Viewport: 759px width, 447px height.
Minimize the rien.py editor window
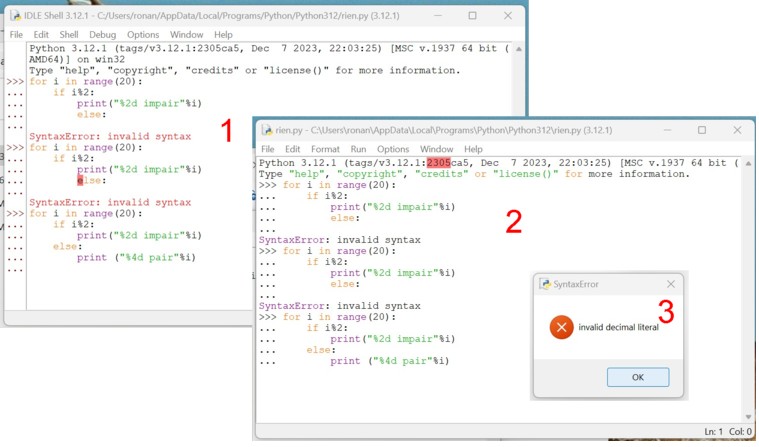668,130
